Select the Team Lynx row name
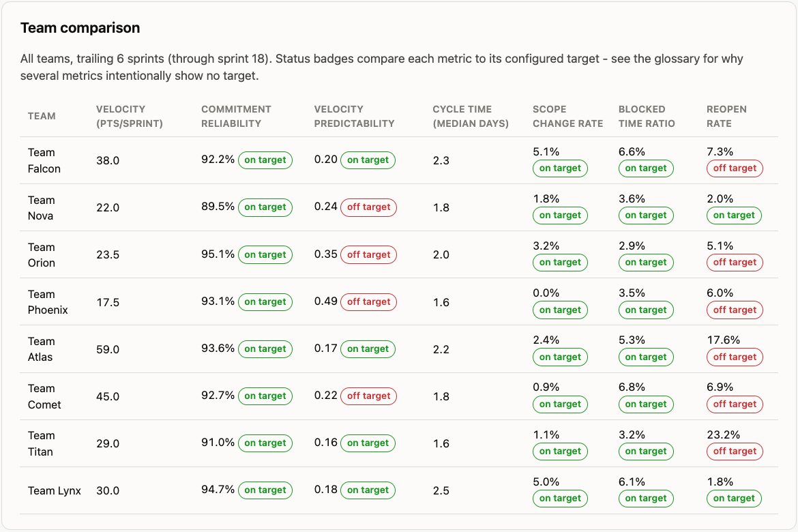Screen dimensions: 798x532 coord(55,491)
